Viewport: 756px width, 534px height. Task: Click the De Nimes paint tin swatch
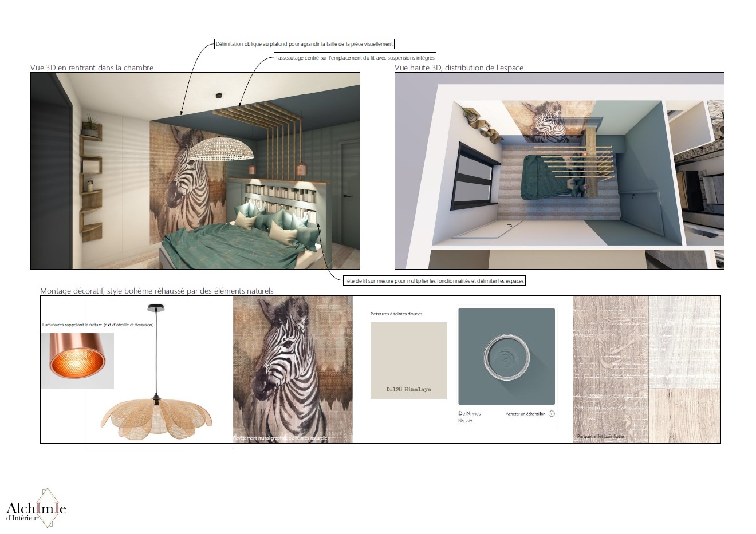click(x=506, y=356)
